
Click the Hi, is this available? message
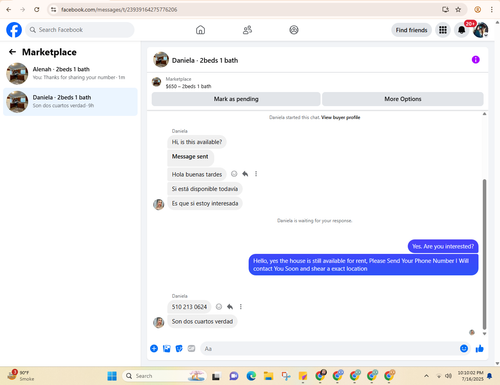pos(197,142)
